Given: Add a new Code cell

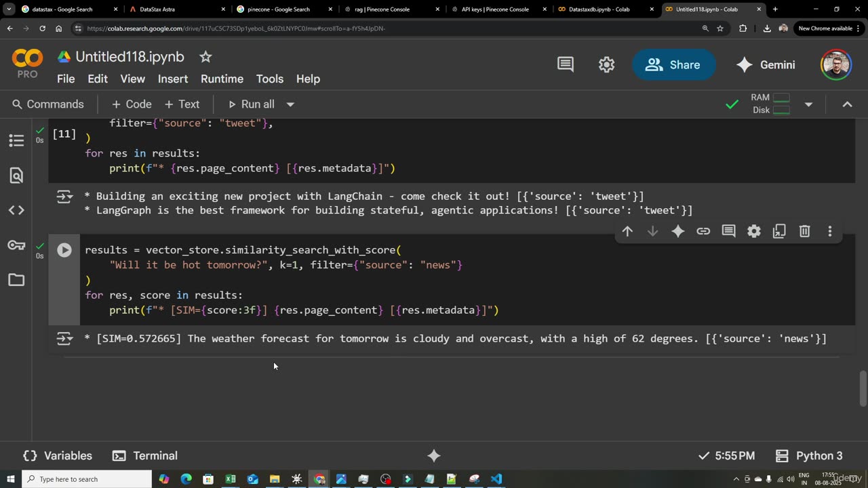Looking at the screenshot, I should (132, 104).
